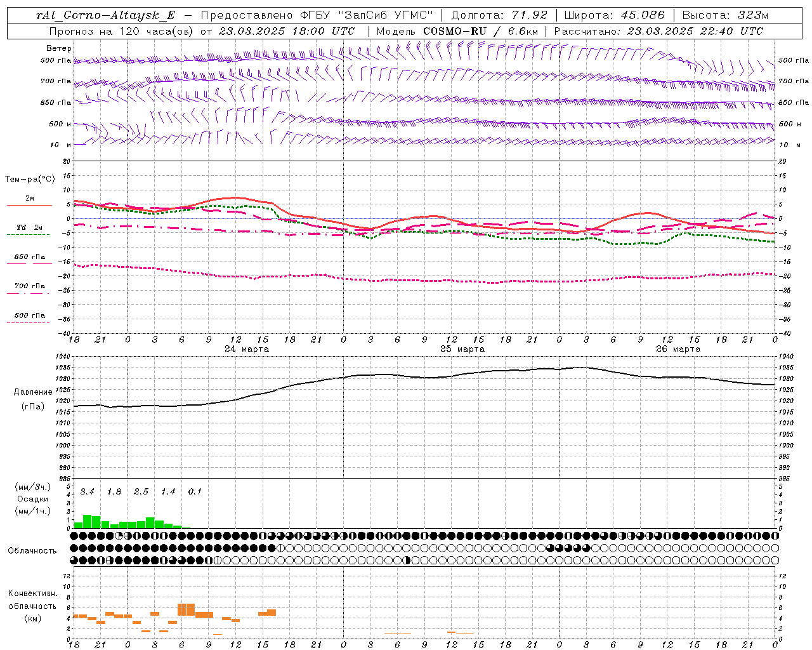Click the 2м temperature legend label

tap(30, 199)
